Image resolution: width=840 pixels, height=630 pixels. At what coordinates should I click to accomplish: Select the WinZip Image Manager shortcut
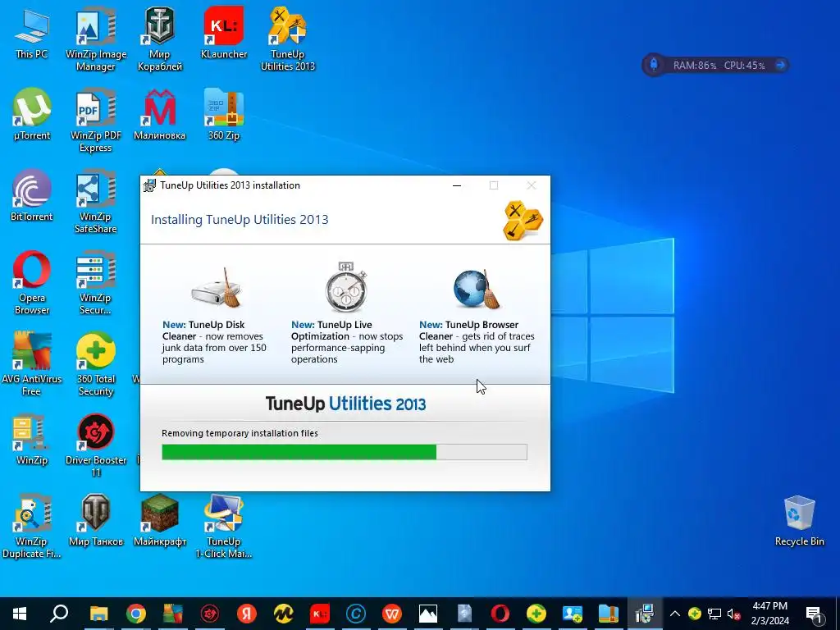(x=96, y=39)
